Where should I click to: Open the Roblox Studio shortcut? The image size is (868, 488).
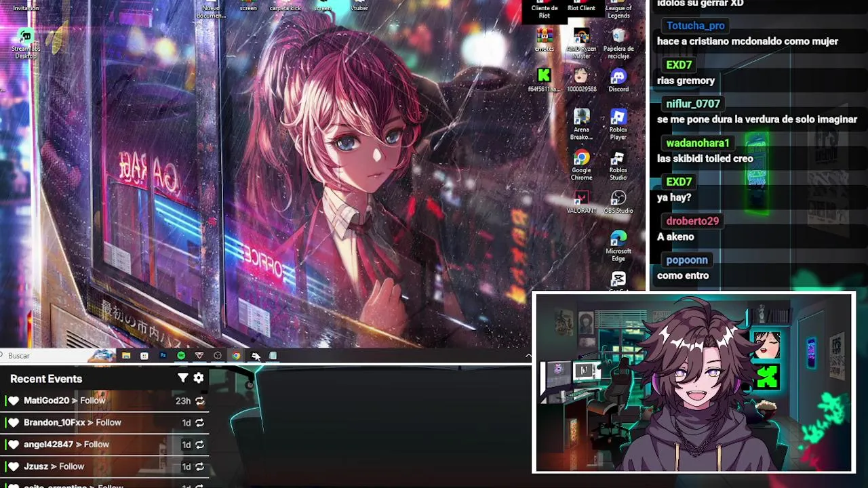point(618,166)
